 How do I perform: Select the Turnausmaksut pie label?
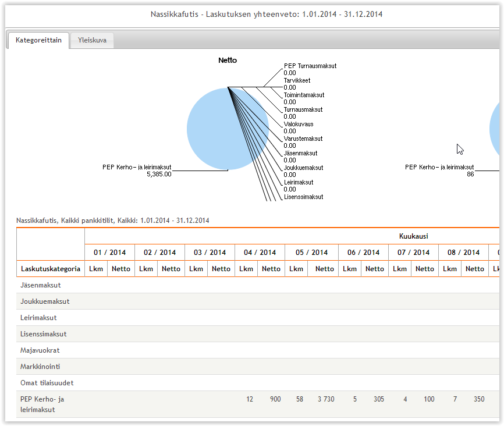pyautogui.click(x=303, y=109)
